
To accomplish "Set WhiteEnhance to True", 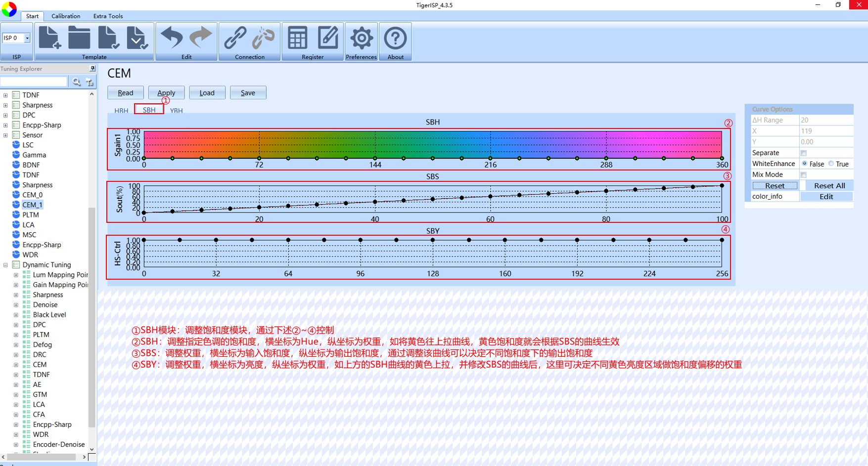I will coord(831,164).
